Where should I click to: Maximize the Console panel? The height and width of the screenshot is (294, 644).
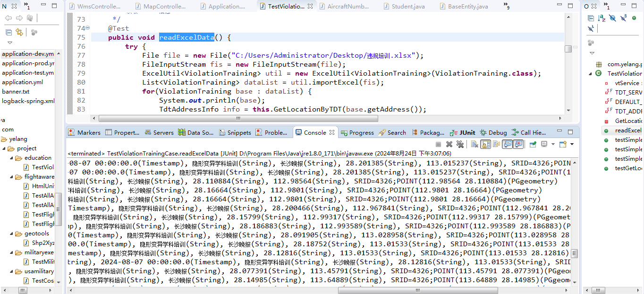[x=570, y=132]
